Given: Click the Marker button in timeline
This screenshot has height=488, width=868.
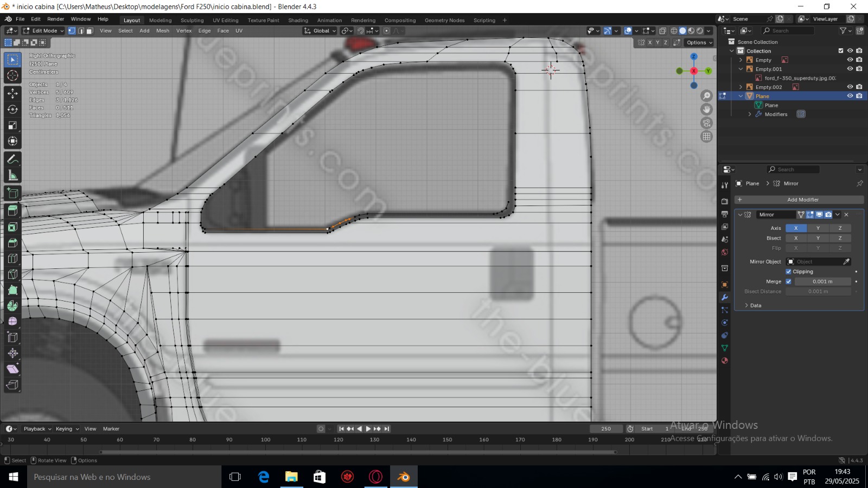Looking at the screenshot, I should point(111,429).
